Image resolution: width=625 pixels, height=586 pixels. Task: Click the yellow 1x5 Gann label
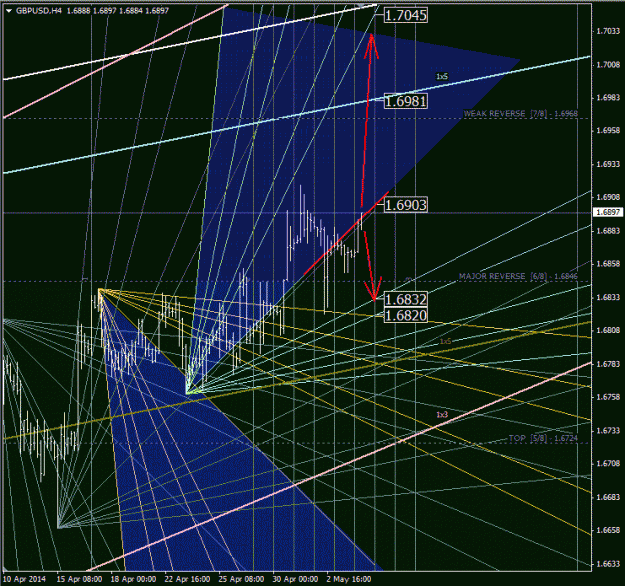(x=445, y=342)
